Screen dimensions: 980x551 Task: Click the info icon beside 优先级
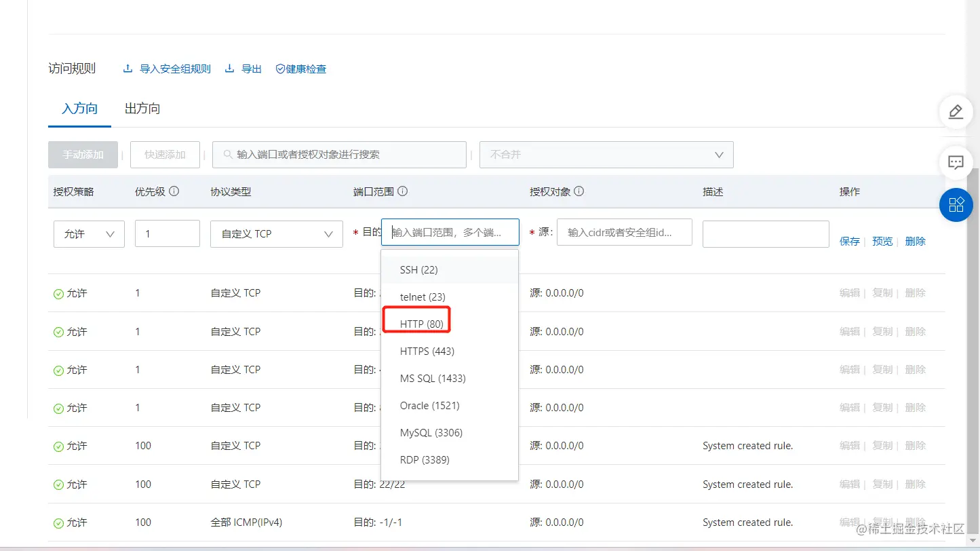coord(174,191)
